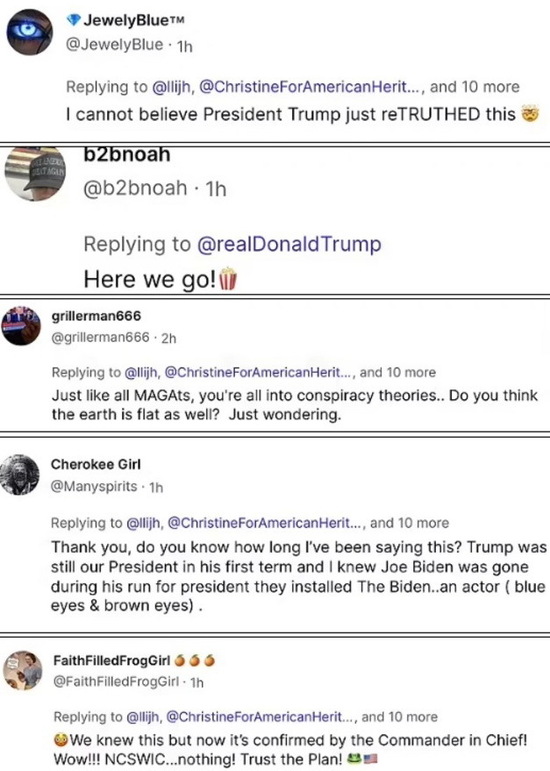Open the @realDonaldTrump mention link
The height and width of the screenshot is (771, 550).
point(289,244)
